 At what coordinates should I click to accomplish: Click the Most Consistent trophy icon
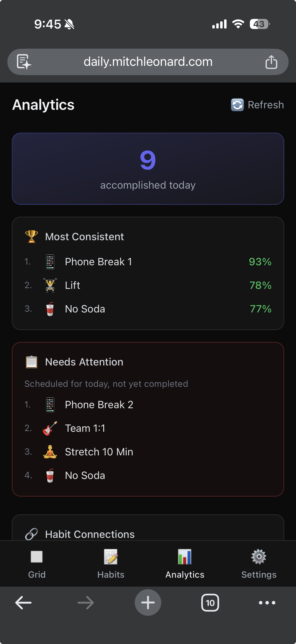pos(31,237)
